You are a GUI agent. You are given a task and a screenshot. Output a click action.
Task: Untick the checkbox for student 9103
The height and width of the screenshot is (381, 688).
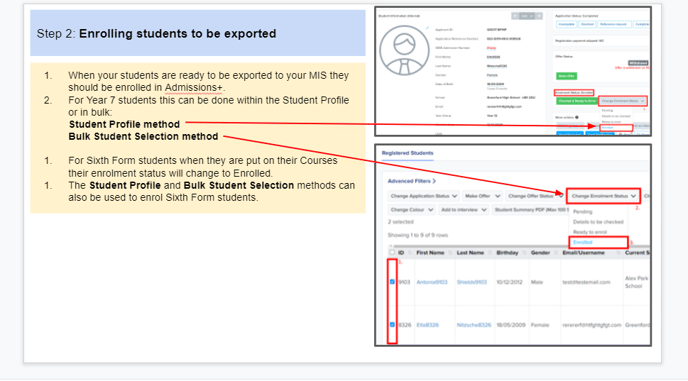tap(392, 282)
